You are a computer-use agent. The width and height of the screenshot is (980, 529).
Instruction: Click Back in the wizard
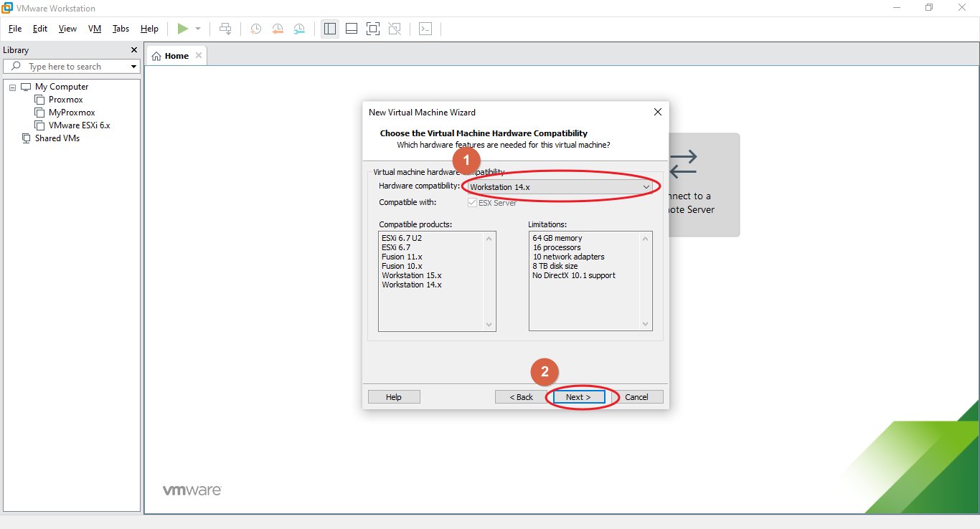pos(521,397)
